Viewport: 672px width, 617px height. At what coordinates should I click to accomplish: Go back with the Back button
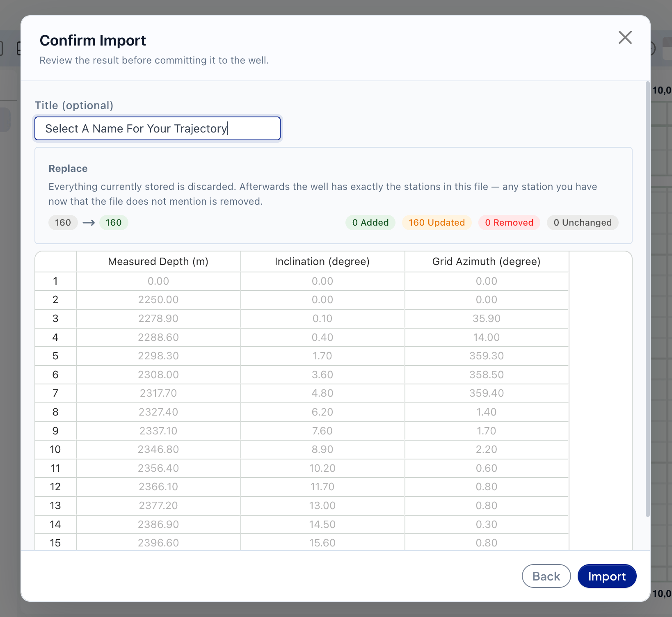pyautogui.click(x=546, y=576)
